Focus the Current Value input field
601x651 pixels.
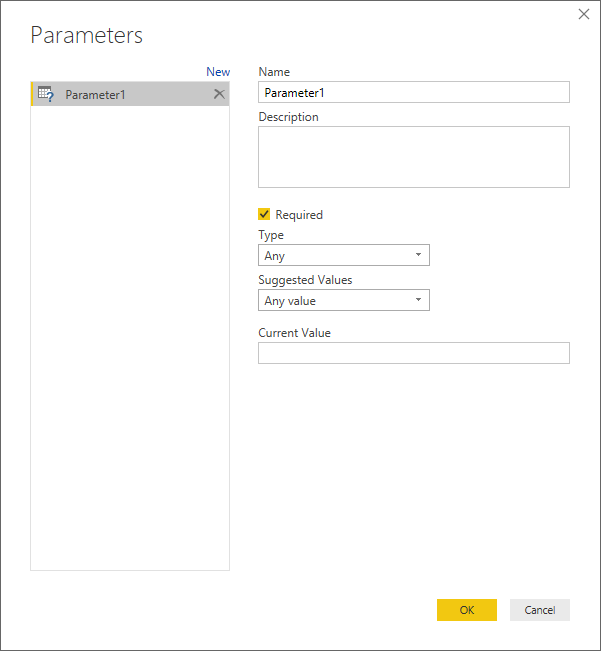pyautogui.click(x=413, y=353)
